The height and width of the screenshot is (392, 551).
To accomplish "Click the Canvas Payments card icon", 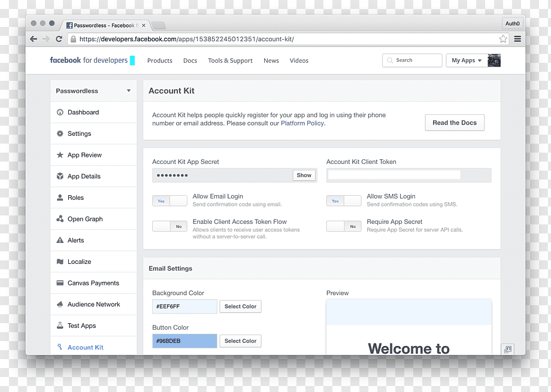I will point(60,282).
